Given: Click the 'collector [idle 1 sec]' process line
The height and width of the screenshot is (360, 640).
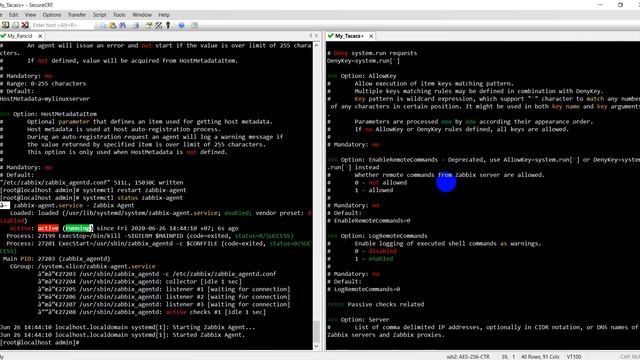Looking at the screenshot, I should tap(140, 282).
